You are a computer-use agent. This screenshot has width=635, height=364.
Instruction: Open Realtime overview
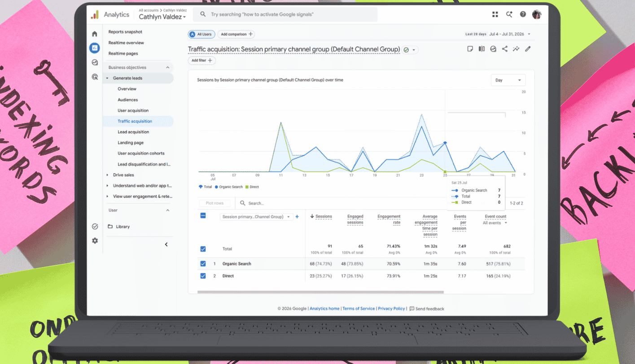click(x=126, y=43)
